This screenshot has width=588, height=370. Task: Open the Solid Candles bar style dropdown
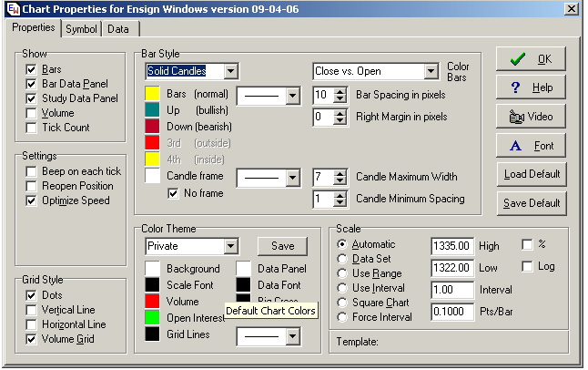230,71
